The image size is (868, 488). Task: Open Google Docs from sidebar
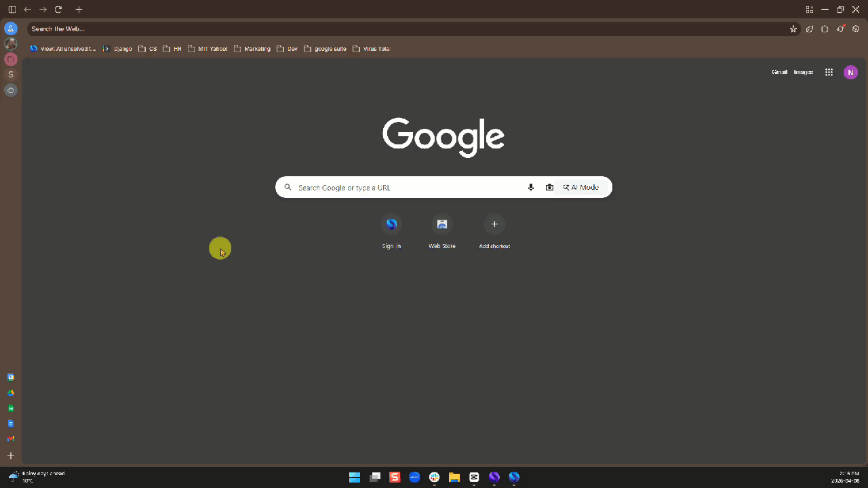11,424
